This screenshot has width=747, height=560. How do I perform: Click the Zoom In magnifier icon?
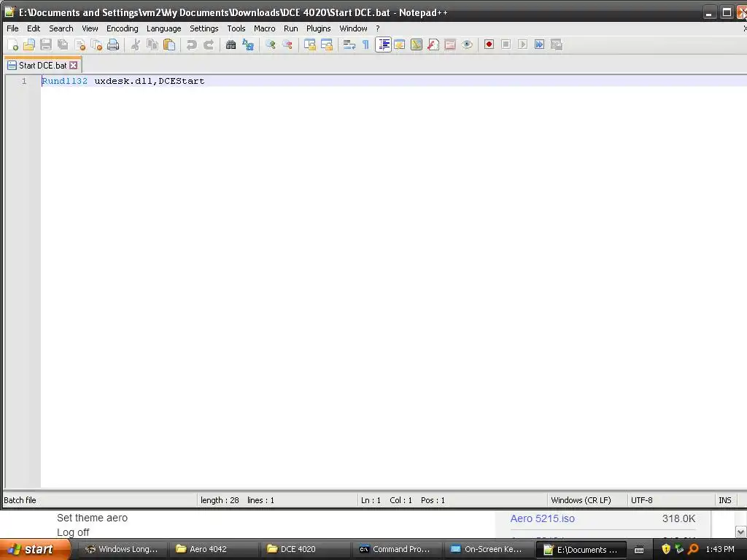(270, 44)
